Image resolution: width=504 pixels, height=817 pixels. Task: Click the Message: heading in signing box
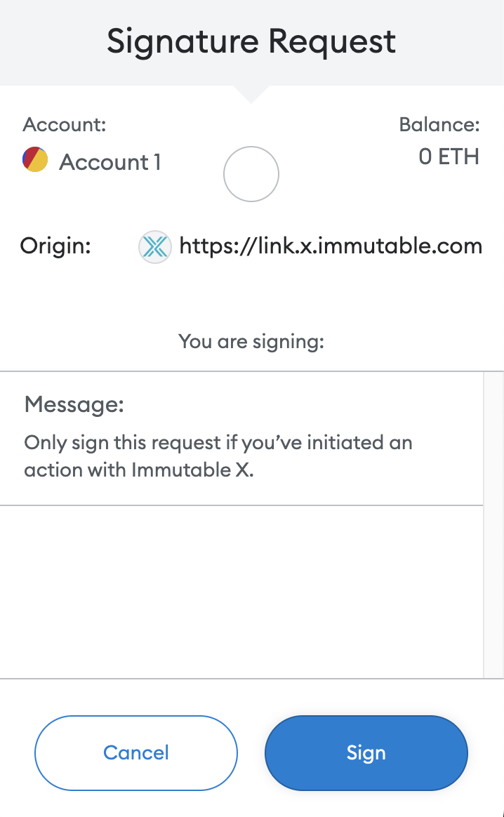point(74,404)
